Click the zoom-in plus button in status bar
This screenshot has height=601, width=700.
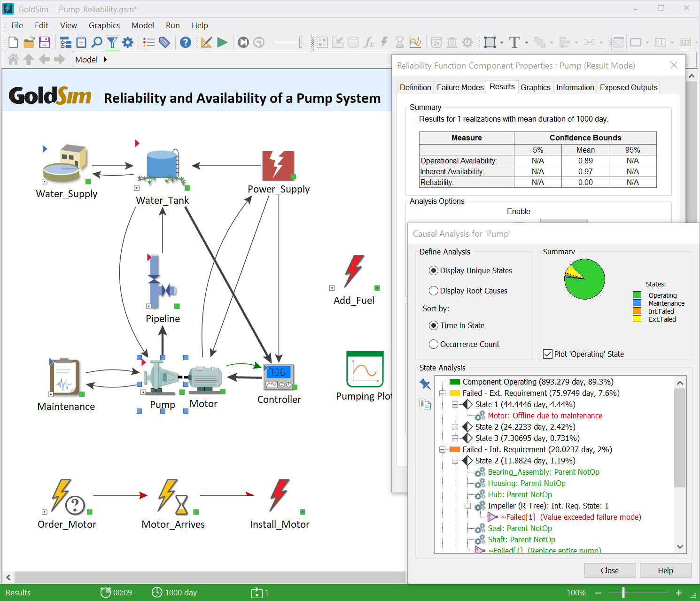(678, 593)
